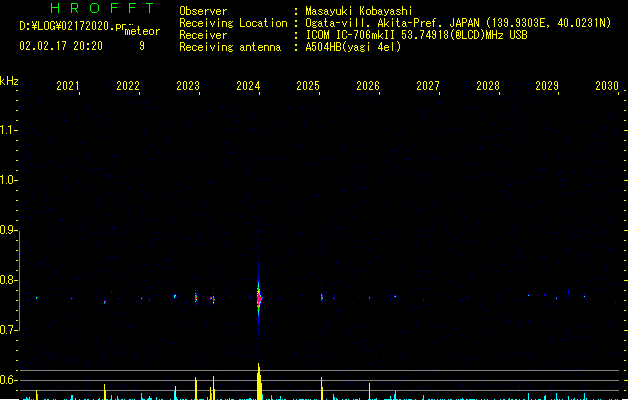Click the 2030 time axis label
This screenshot has height=400, width=629.
tap(607, 85)
